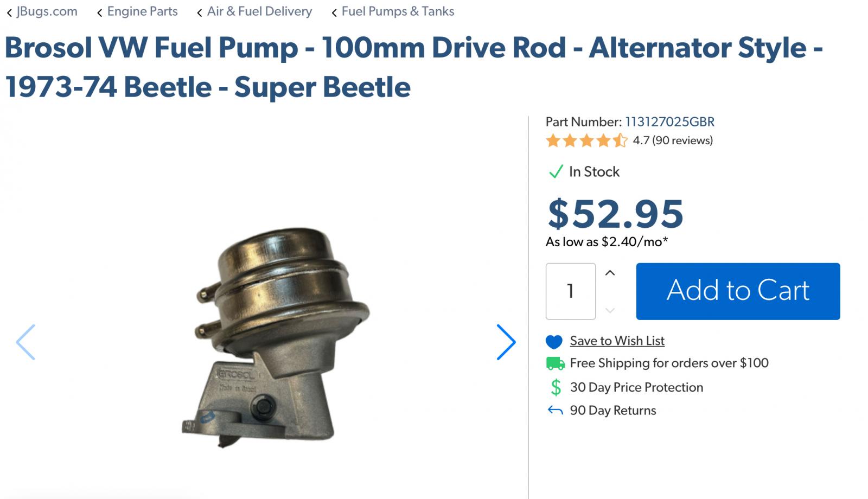Go back to JBugs.com breadcrumb
Screen dimensions: 868x499
coord(46,11)
